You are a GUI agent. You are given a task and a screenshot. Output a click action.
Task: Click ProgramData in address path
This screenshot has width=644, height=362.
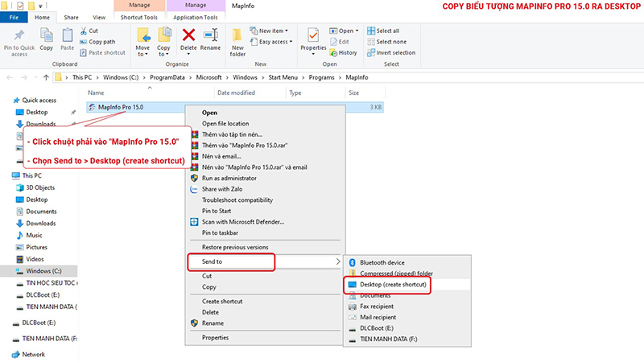[x=167, y=77]
